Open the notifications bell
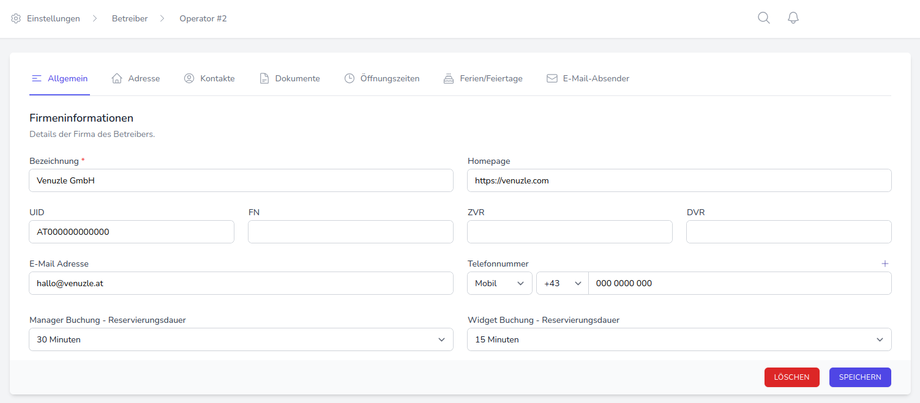 793,18
